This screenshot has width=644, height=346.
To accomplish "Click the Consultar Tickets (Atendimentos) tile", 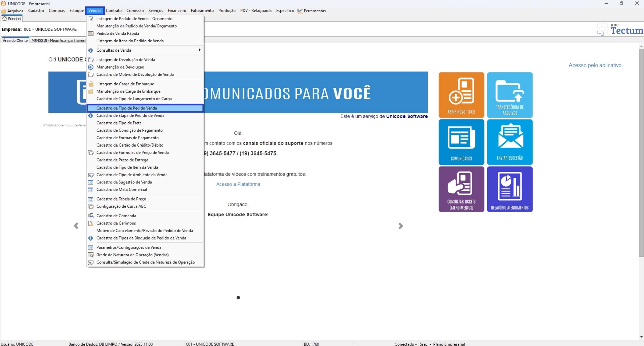I will click(x=461, y=189).
